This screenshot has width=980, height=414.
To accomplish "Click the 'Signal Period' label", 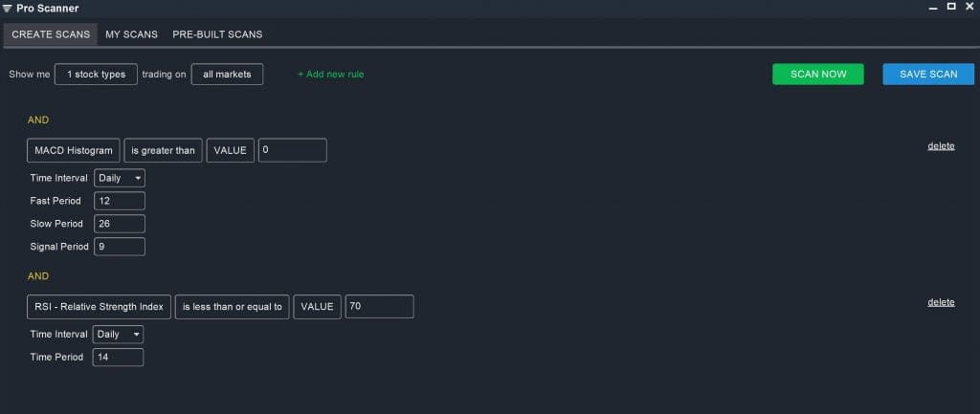I will click(x=59, y=247).
